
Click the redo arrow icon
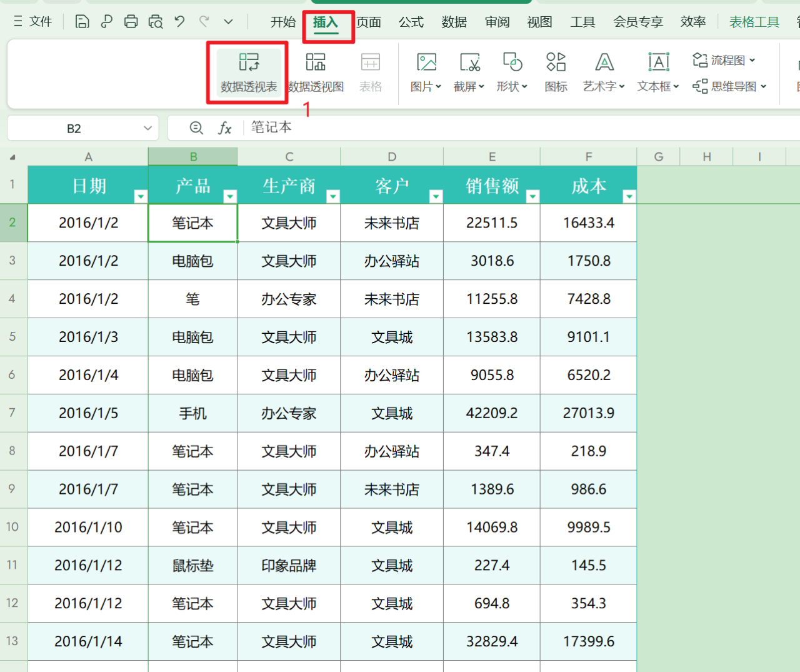[204, 22]
